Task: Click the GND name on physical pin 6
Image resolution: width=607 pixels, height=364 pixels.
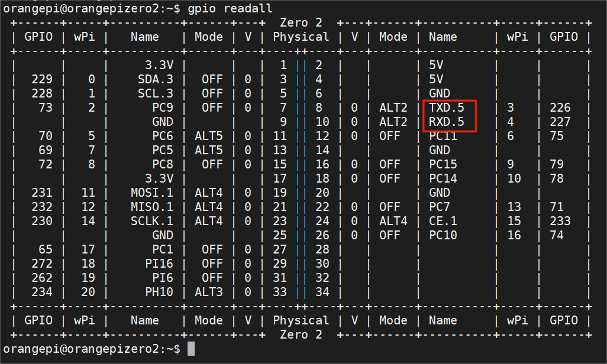Action: click(440, 93)
